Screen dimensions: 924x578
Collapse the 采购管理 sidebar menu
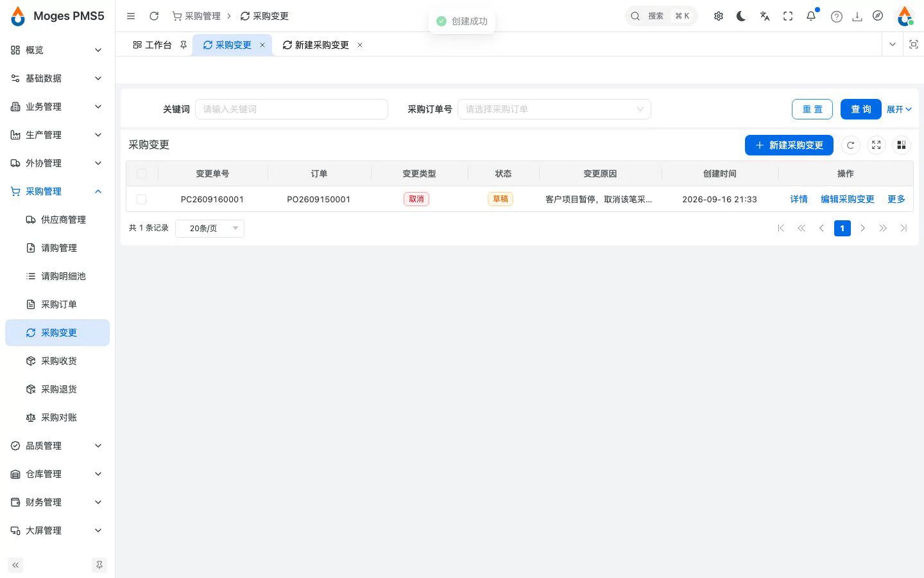(x=57, y=191)
